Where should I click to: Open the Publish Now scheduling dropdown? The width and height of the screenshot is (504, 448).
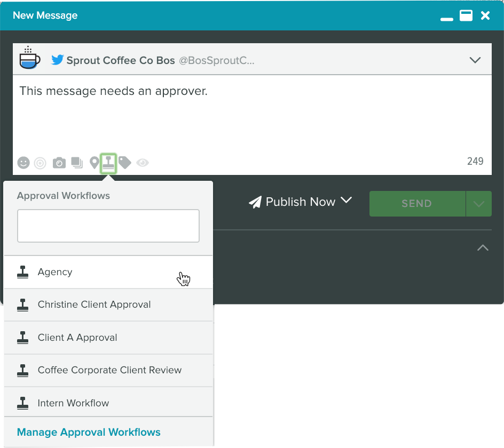tap(301, 202)
